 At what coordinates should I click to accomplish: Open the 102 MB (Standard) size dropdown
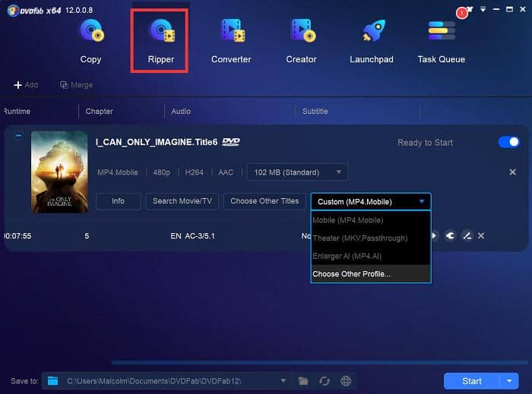click(x=297, y=172)
